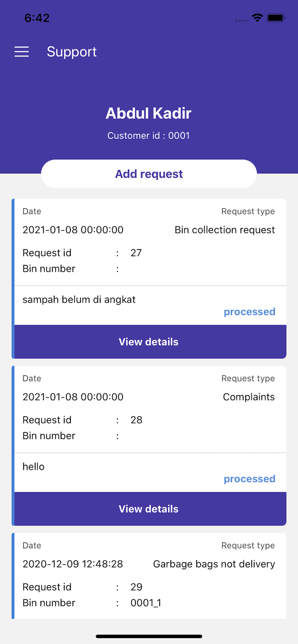298x644 pixels.
Task: View details of request id 28
Action: coord(150,509)
